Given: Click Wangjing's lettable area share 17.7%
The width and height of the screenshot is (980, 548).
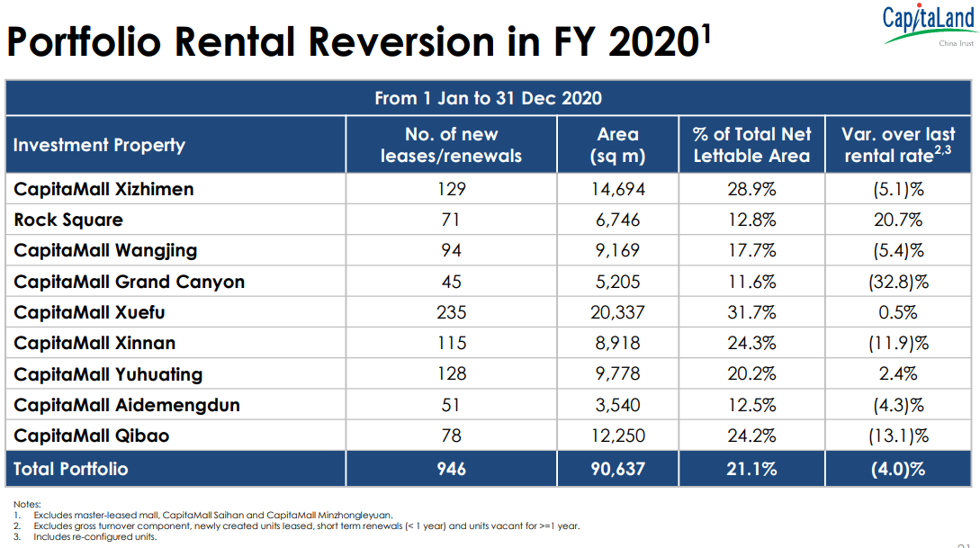Looking at the screenshot, I should (752, 250).
